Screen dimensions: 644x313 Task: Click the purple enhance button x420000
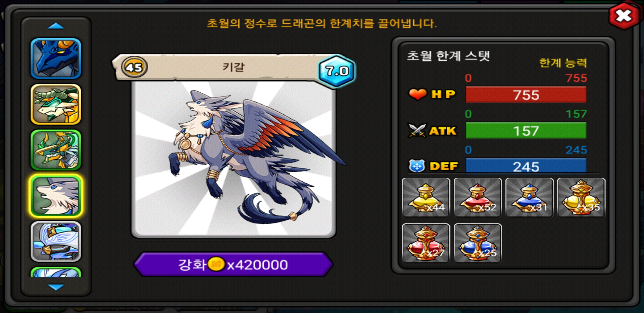pyautogui.click(x=233, y=264)
